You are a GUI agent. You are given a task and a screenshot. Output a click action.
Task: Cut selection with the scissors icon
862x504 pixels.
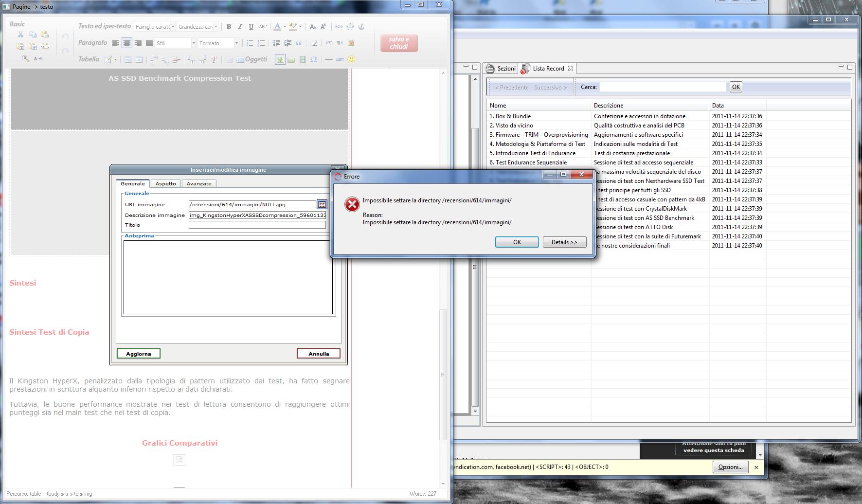(x=20, y=34)
